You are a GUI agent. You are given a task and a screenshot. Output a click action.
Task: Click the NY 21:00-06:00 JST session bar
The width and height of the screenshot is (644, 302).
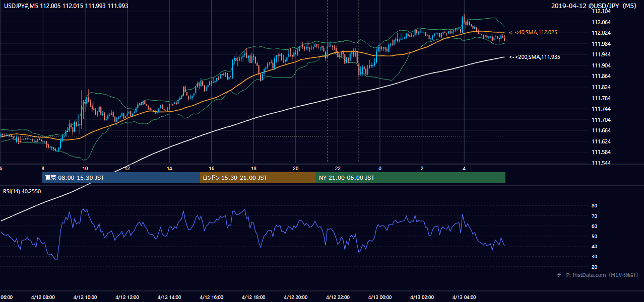tap(411, 178)
